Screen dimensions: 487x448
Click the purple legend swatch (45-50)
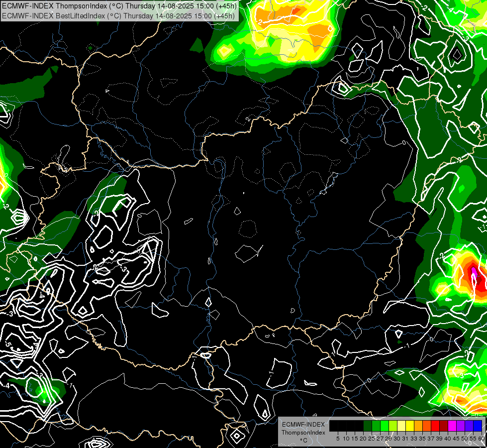click(x=461, y=426)
